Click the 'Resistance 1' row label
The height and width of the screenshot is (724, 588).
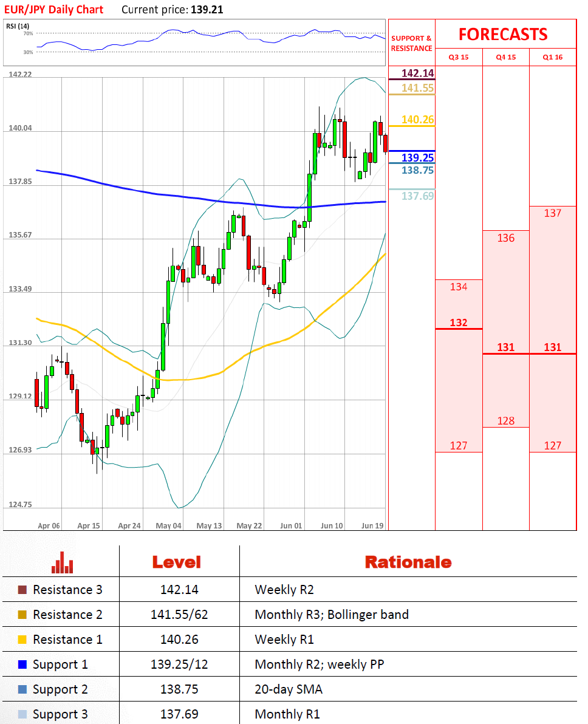(x=67, y=640)
